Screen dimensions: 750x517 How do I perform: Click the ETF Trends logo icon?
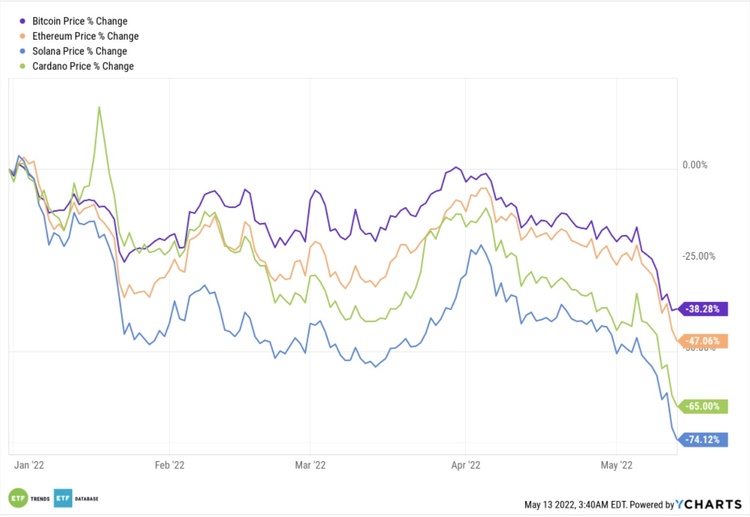[x=17, y=498]
